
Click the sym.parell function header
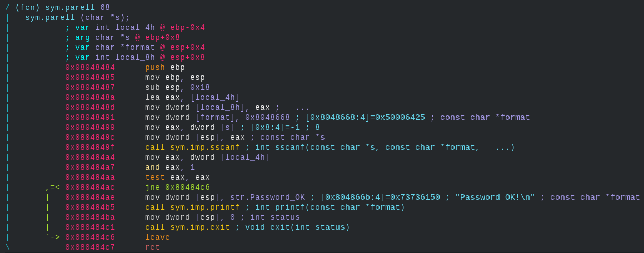pos(57,7)
